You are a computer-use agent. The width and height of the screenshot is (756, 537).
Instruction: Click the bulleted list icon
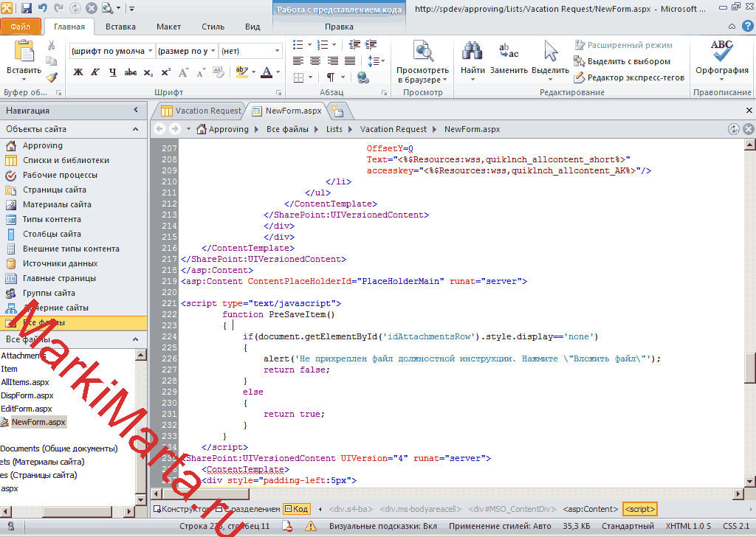pos(298,45)
